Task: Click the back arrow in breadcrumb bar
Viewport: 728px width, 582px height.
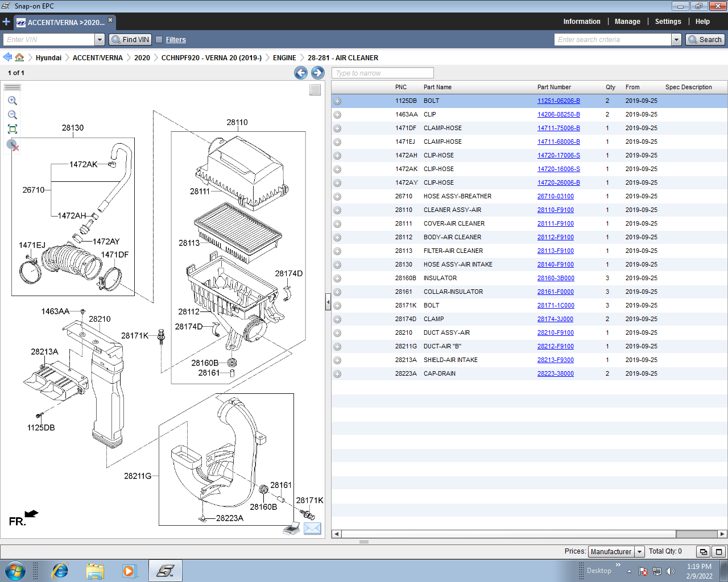Action: pos(7,57)
